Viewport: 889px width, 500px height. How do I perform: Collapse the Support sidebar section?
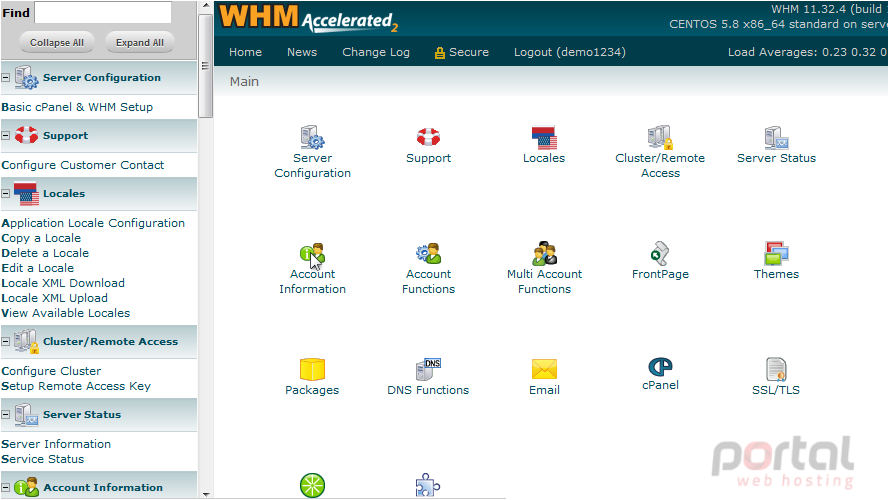click(x=6, y=135)
